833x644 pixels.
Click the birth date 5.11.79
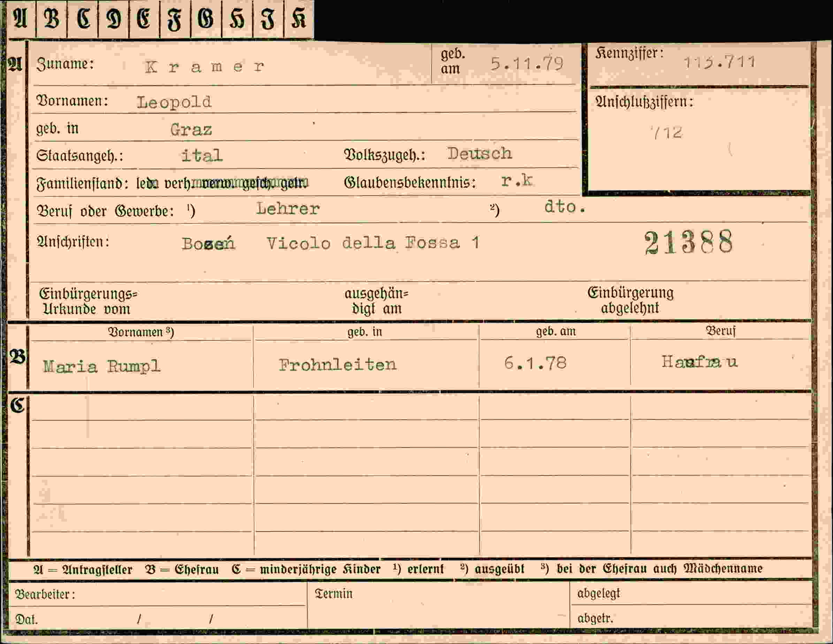point(527,64)
